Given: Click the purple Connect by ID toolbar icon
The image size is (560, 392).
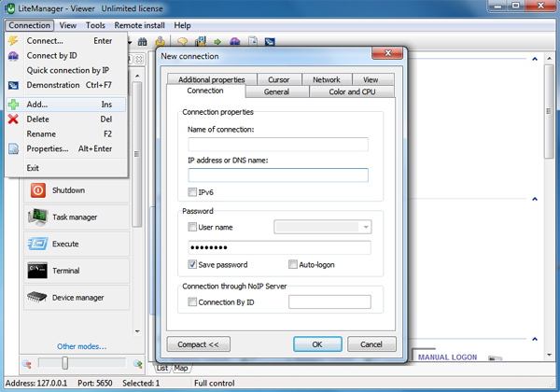Looking at the screenshot, I should tap(234, 42).
